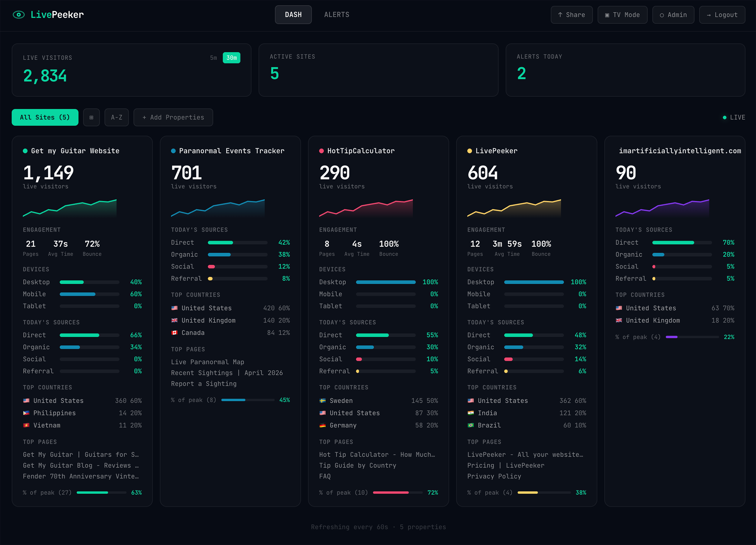Click the Germany flag icon
Image resolution: width=756 pixels, height=545 pixels.
(x=322, y=425)
